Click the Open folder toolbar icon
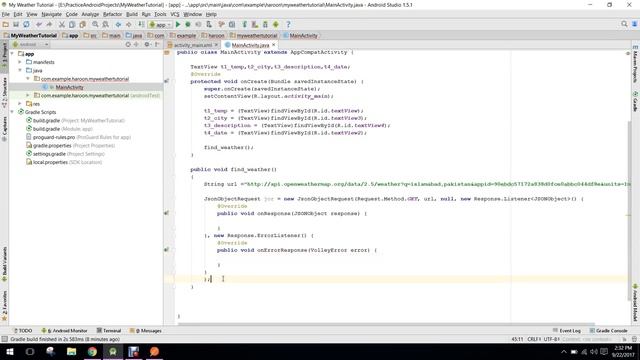The width and height of the screenshot is (640, 360). pos(6,24)
